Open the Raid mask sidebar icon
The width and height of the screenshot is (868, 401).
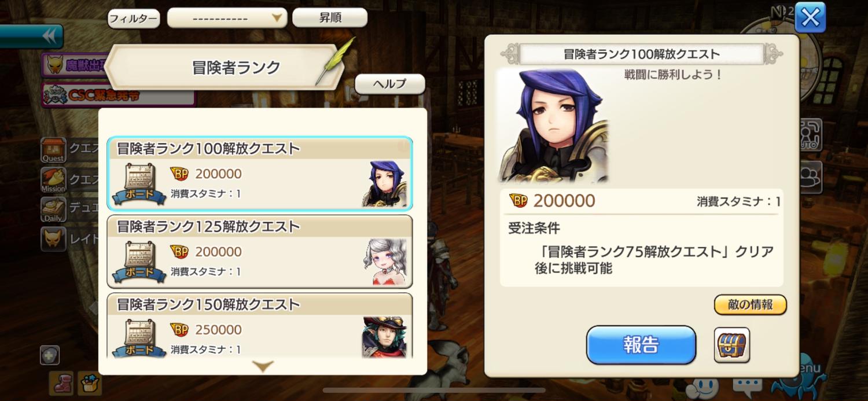point(53,239)
